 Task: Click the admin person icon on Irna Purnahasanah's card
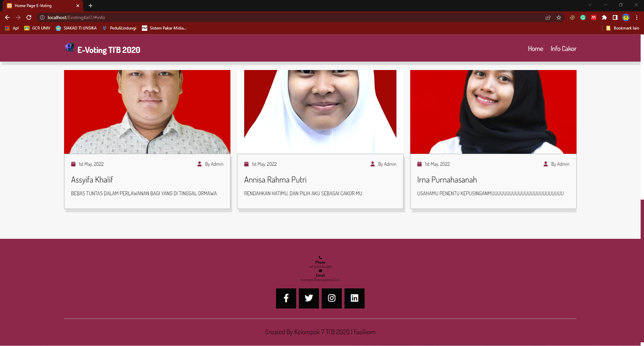(545, 164)
